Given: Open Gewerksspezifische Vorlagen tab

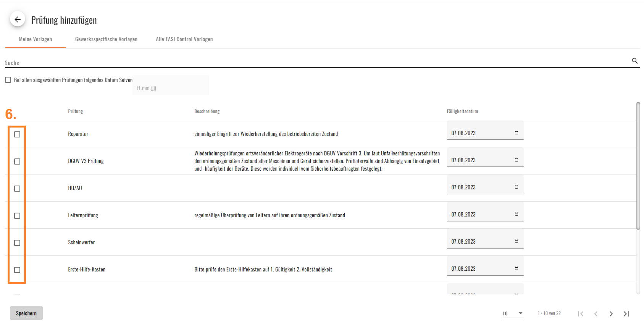Looking at the screenshot, I should tap(106, 39).
